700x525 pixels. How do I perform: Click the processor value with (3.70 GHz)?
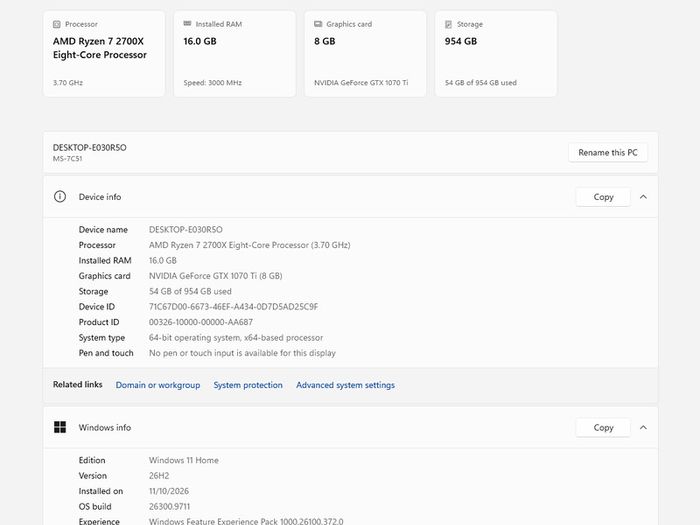click(x=250, y=245)
